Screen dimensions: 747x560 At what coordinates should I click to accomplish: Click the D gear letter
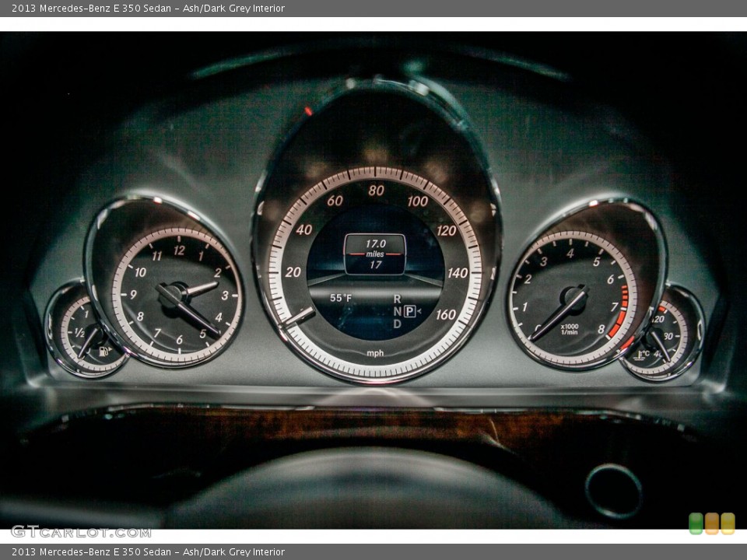pyautogui.click(x=397, y=324)
